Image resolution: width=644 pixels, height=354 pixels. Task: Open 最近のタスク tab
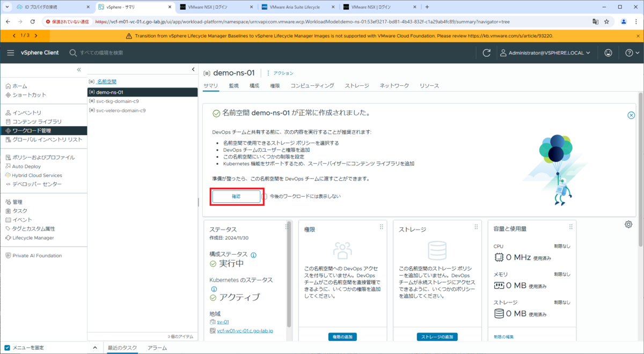122,348
